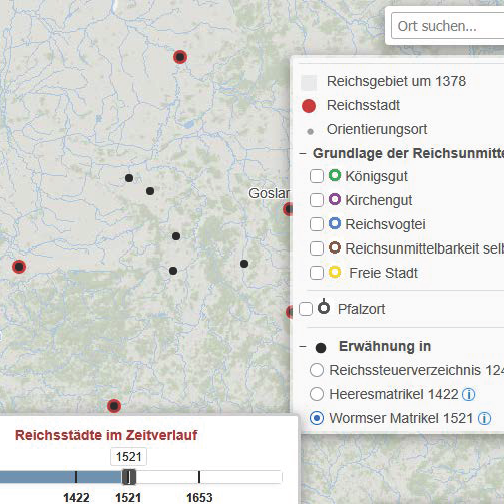
Task: Enable the Königsgut checkbox
Action: point(317,176)
